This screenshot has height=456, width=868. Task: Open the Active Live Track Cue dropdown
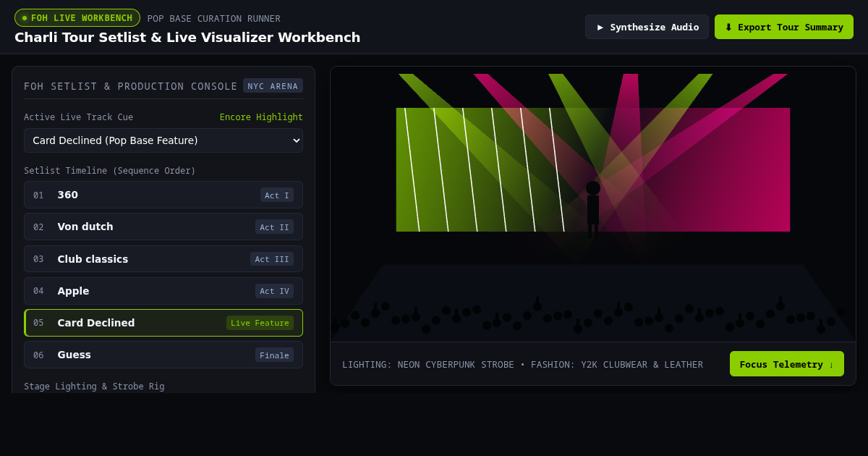pyautogui.click(x=163, y=140)
